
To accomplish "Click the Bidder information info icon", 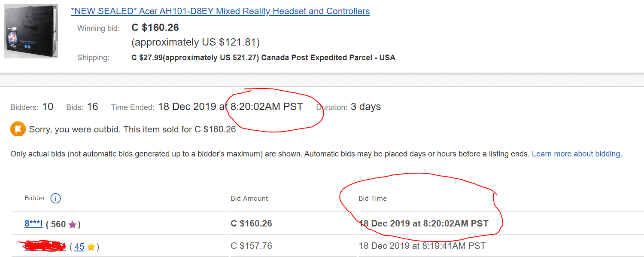I will [56, 198].
